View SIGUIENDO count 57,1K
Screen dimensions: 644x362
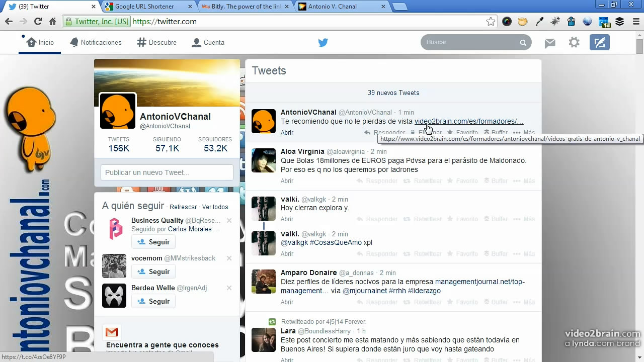pyautogui.click(x=167, y=144)
